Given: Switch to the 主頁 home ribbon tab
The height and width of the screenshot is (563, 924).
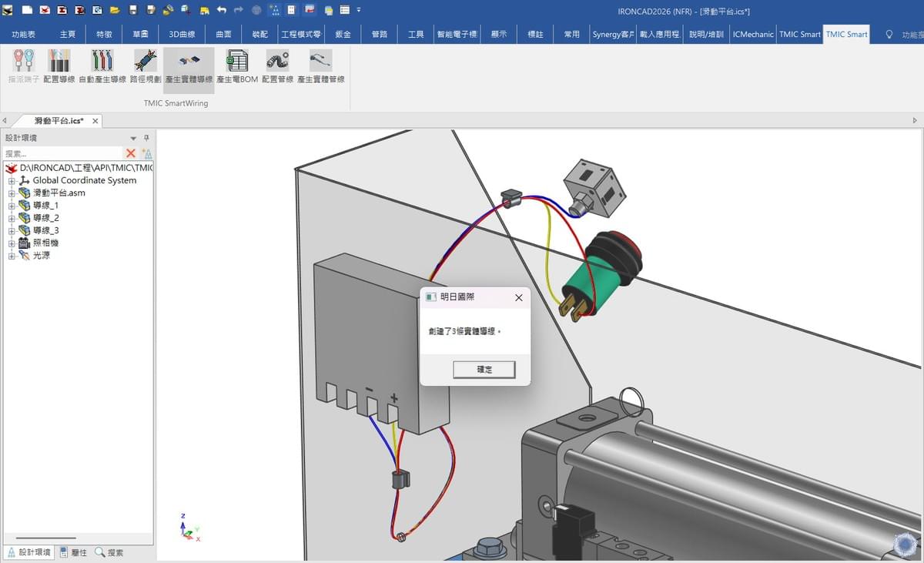Looking at the screenshot, I should pyautogui.click(x=68, y=35).
